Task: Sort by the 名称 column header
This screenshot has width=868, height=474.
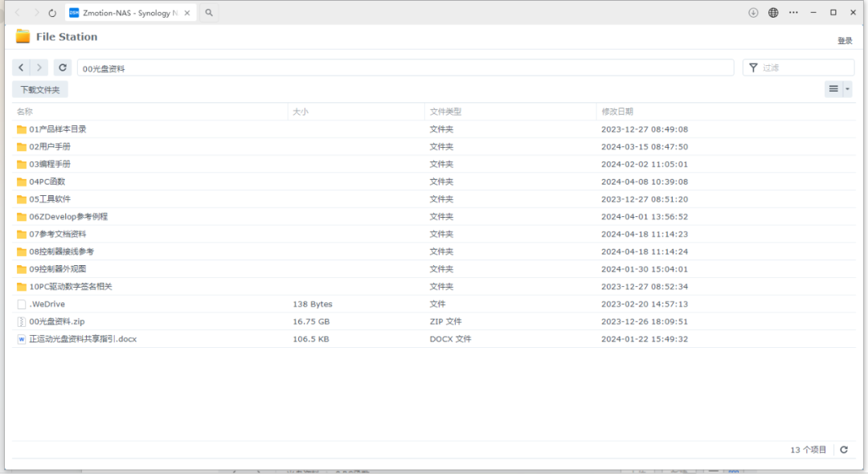Action: tap(149, 112)
